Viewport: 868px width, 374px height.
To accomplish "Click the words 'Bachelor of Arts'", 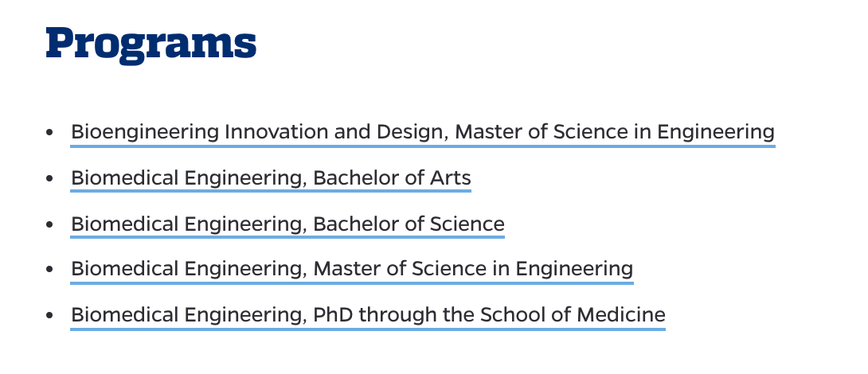I will (392, 178).
